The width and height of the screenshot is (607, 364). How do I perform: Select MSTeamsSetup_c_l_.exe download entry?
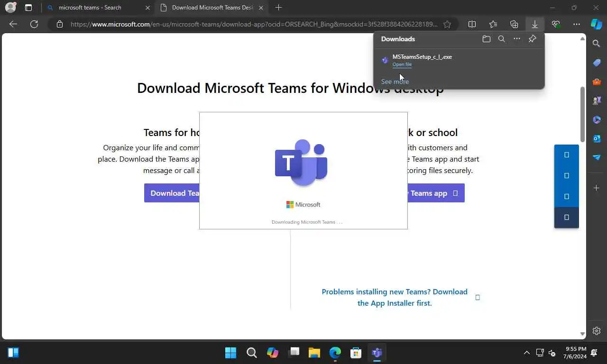[459, 60]
